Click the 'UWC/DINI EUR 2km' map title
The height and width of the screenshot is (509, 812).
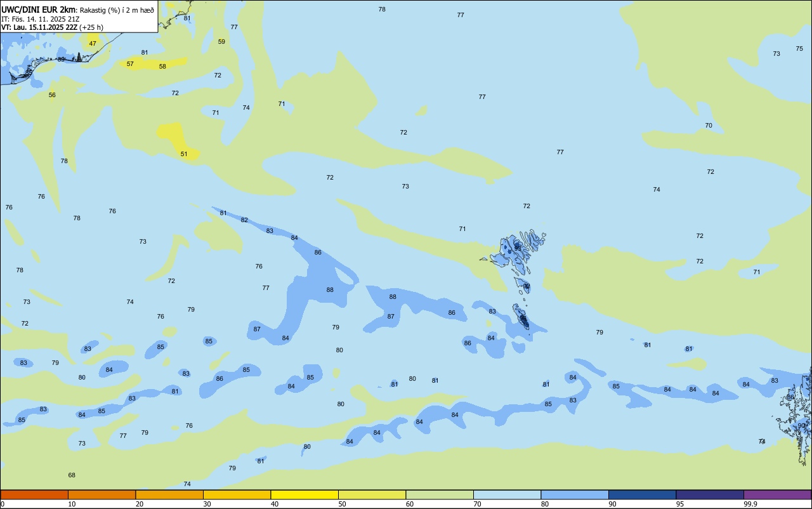click(38, 10)
